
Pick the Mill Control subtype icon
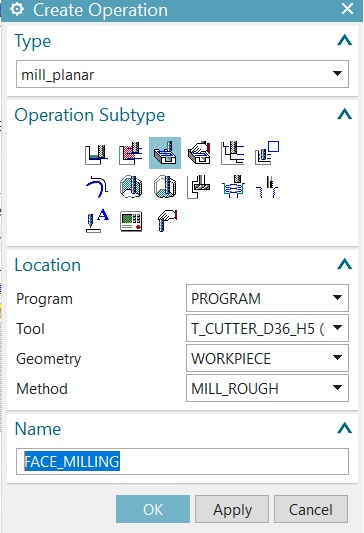tap(131, 221)
